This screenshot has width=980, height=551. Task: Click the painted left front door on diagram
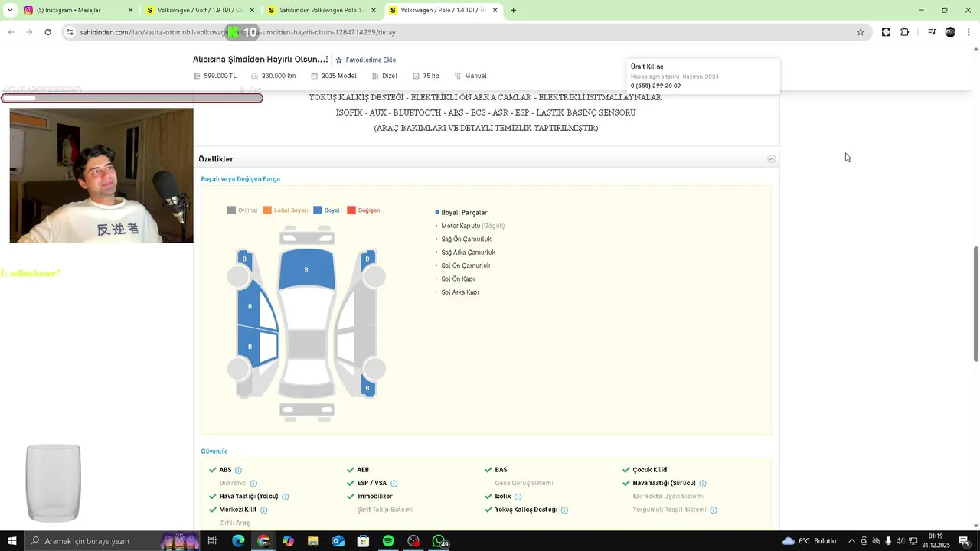coord(250,306)
